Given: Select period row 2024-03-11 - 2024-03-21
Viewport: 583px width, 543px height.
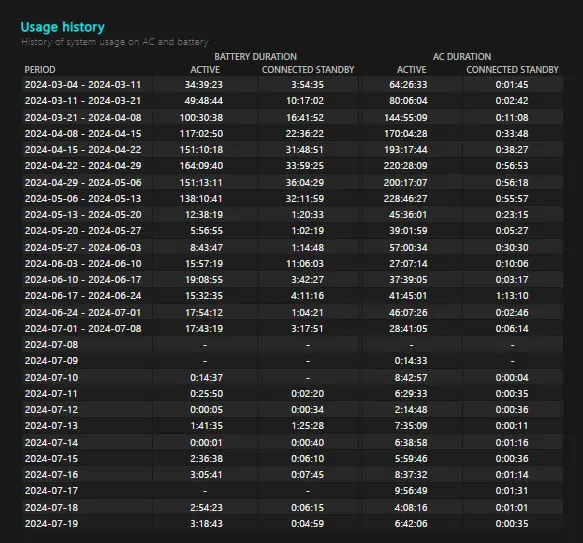Looking at the screenshot, I should (x=83, y=100).
